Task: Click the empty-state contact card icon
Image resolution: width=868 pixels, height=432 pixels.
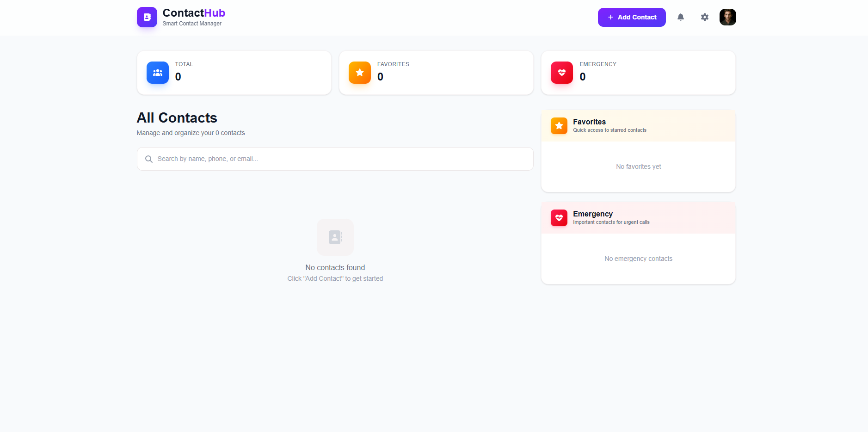Action: click(335, 237)
